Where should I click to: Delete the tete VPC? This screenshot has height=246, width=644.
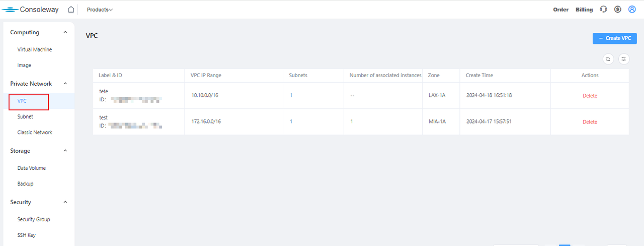point(590,96)
